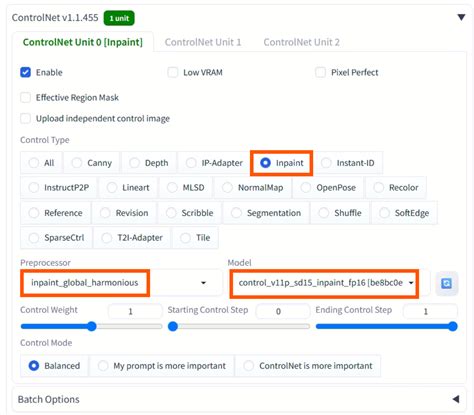Uncheck the Enable checkbox
Viewport: 474px width, 415px height.
click(26, 72)
